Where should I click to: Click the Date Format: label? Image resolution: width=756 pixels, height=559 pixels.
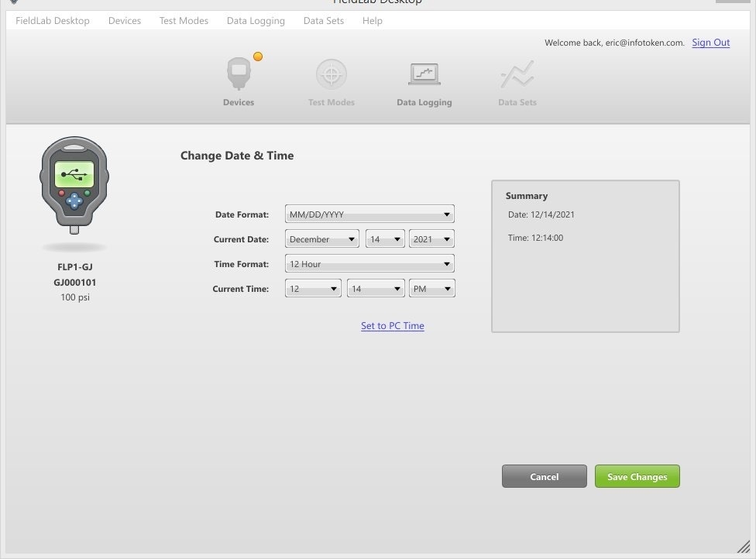(242, 214)
